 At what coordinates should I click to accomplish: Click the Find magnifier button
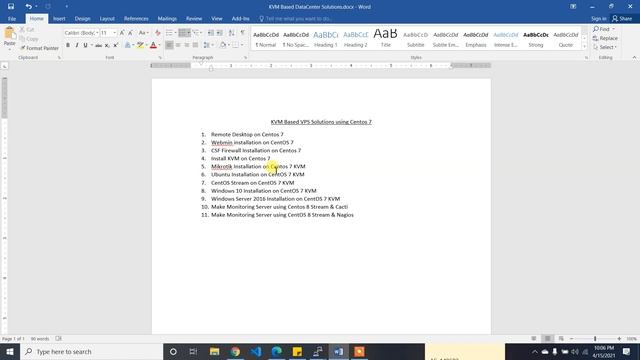[602, 29]
